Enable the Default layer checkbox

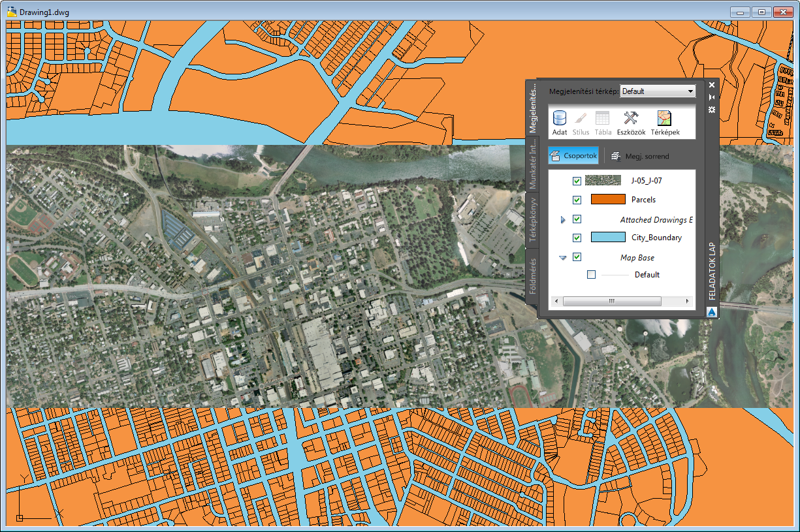pos(591,275)
